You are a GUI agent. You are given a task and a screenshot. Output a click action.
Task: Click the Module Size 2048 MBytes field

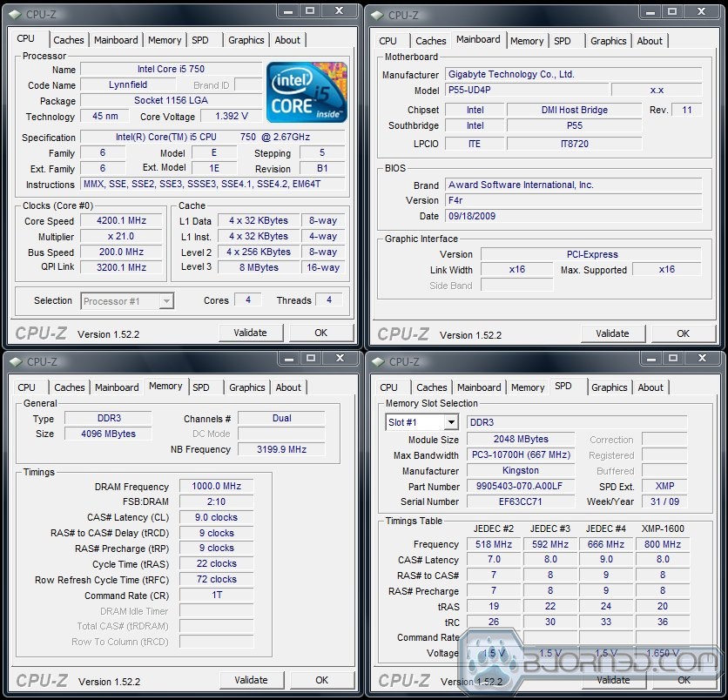point(521,439)
